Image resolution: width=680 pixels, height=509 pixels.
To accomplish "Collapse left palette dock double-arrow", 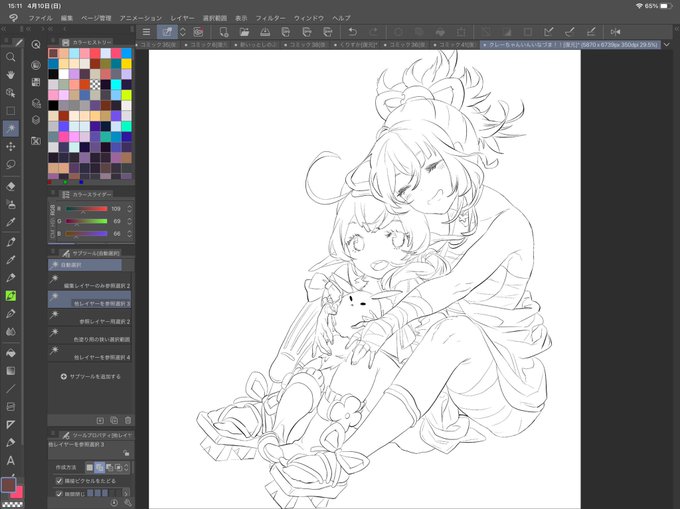I will 3,29.
